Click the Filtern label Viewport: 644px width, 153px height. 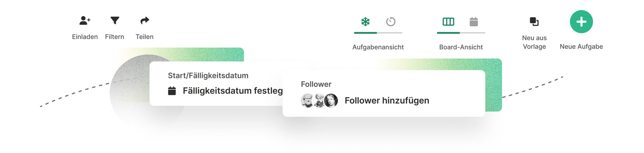pos(115,37)
